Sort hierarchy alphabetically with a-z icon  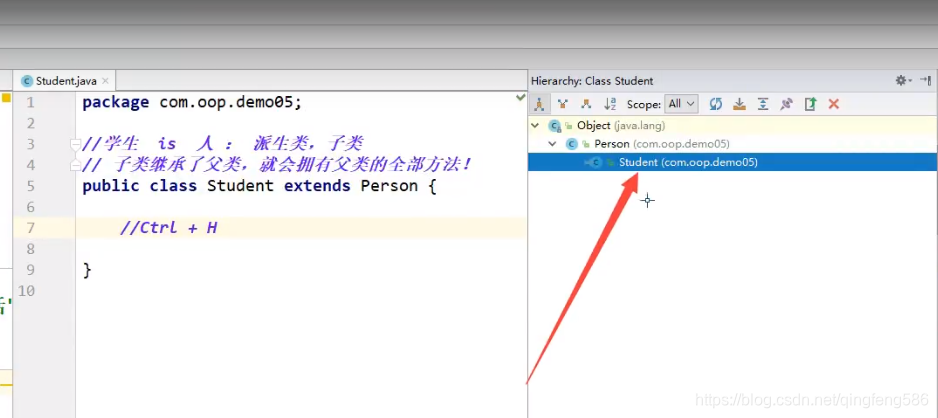610,104
